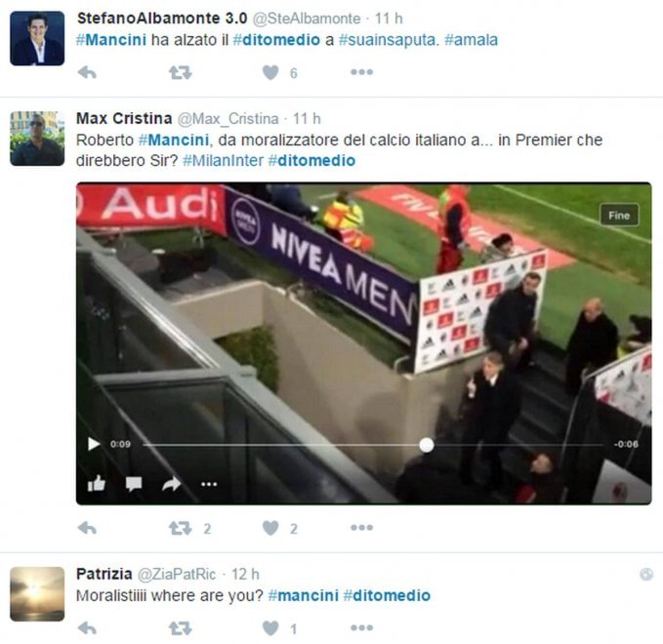Open more options on Patrizia's tweet
663x644 pixels.
[362, 627]
